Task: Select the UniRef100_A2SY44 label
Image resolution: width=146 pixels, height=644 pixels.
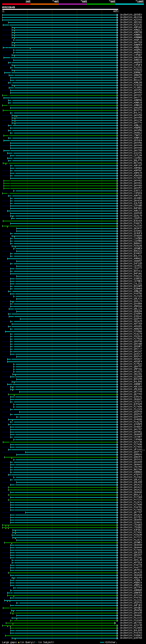Action: [131, 595]
